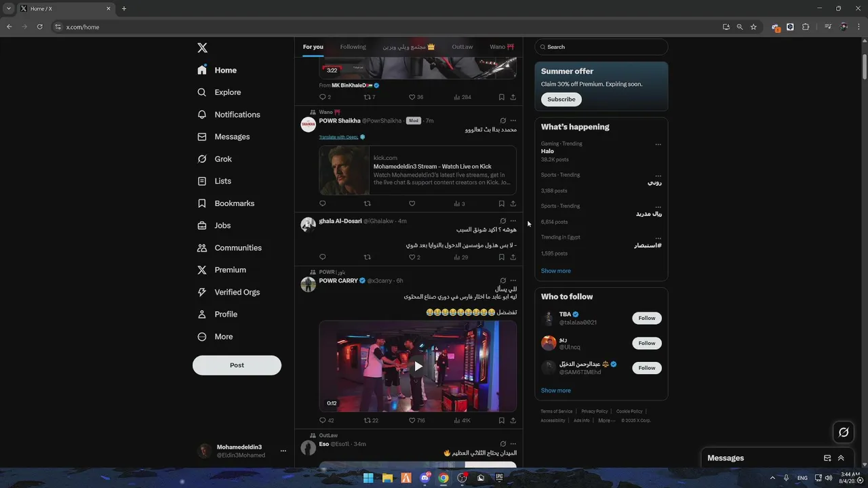
Task: Reply to the ghala Al-Dosari post
Action: [x=323, y=257]
